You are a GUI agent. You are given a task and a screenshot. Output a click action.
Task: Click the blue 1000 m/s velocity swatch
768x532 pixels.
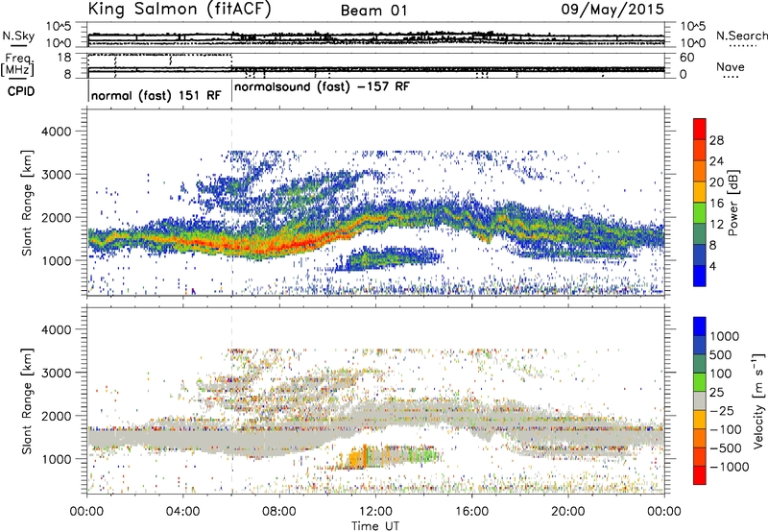(x=700, y=326)
